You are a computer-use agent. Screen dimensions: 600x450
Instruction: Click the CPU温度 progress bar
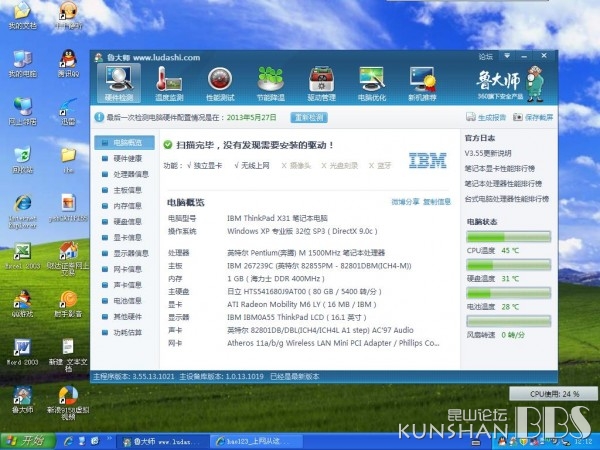509,237
